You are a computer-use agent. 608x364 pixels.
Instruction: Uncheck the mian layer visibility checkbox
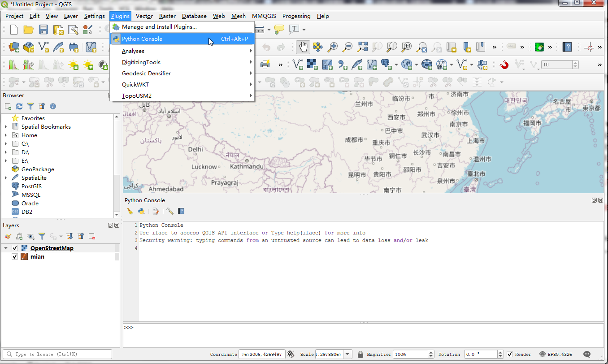click(15, 256)
